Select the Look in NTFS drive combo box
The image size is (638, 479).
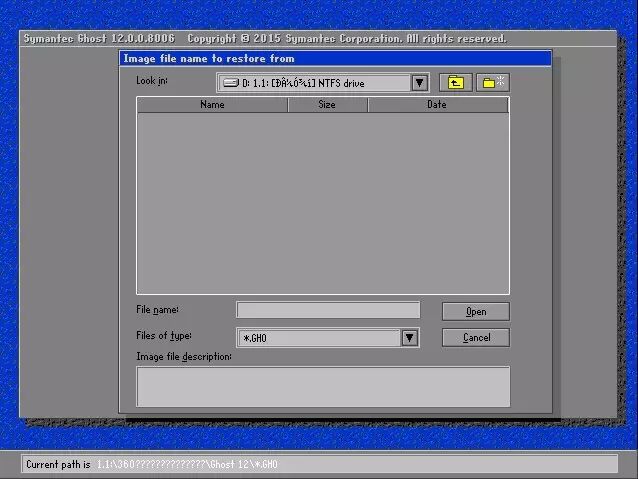click(x=323, y=83)
